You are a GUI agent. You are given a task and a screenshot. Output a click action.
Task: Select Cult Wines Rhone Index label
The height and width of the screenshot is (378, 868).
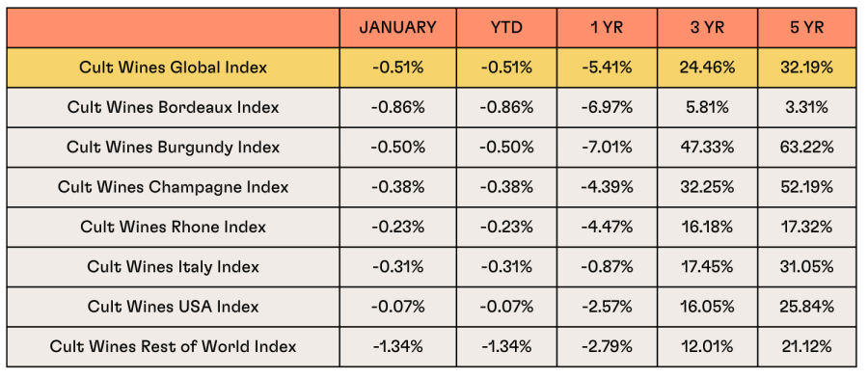[173, 227]
